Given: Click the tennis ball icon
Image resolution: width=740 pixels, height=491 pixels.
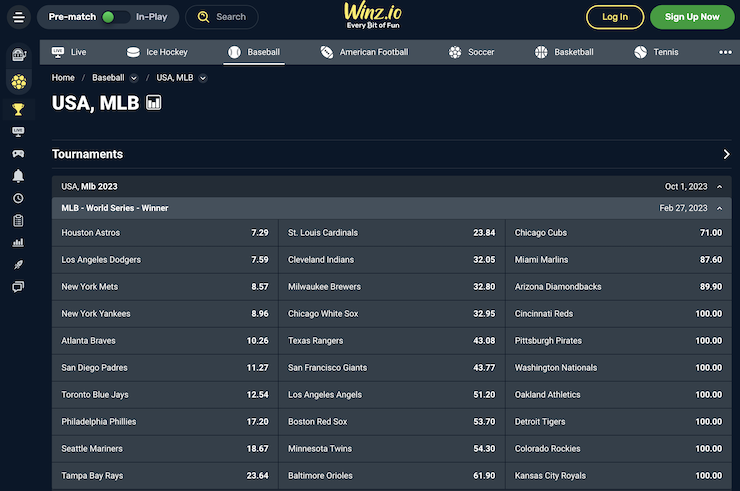Looking at the screenshot, I should [x=640, y=52].
